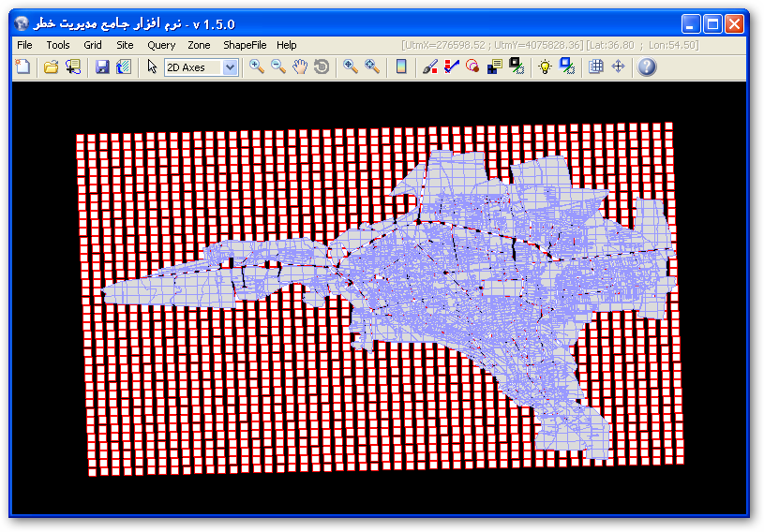The image size is (764, 532).
Task: Open the 2D Axes dropdown
Action: point(230,67)
